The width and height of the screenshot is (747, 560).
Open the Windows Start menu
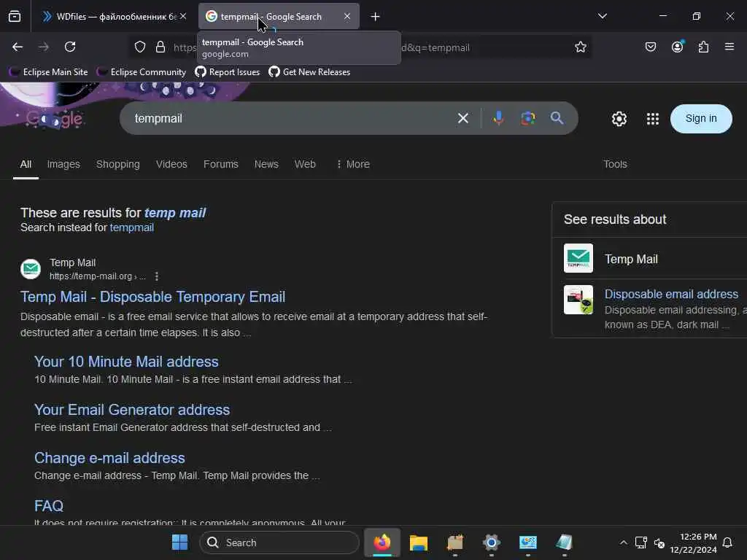[x=179, y=542]
